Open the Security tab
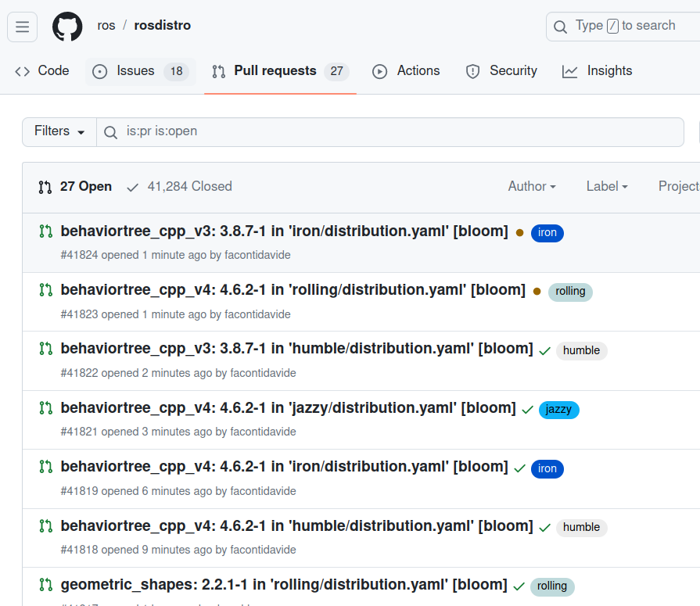Screen dimensions: 700x606 pyautogui.click(x=501, y=71)
